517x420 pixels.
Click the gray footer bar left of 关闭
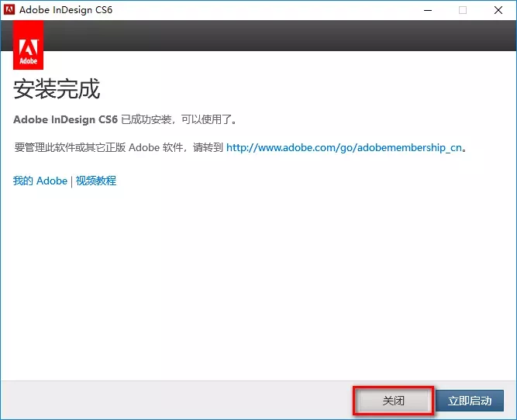(178, 401)
